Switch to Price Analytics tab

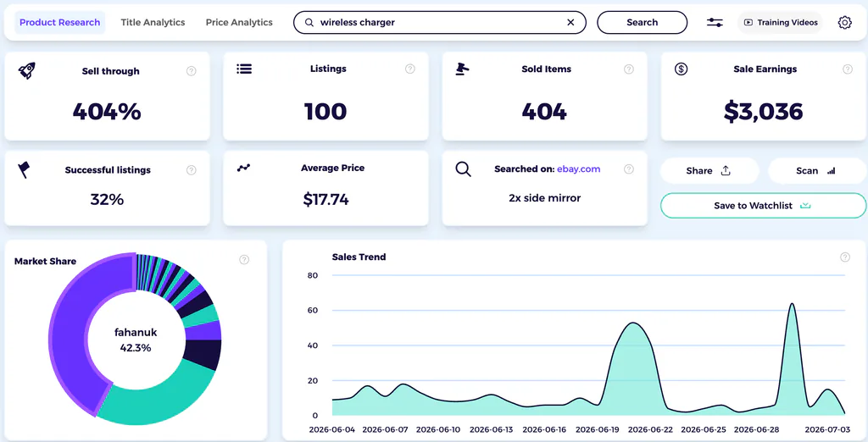click(x=239, y=23)
